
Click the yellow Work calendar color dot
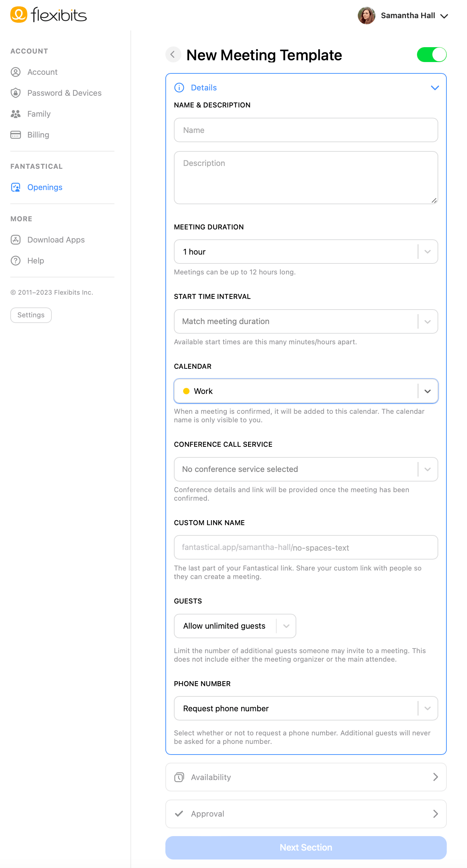(186, 391)
